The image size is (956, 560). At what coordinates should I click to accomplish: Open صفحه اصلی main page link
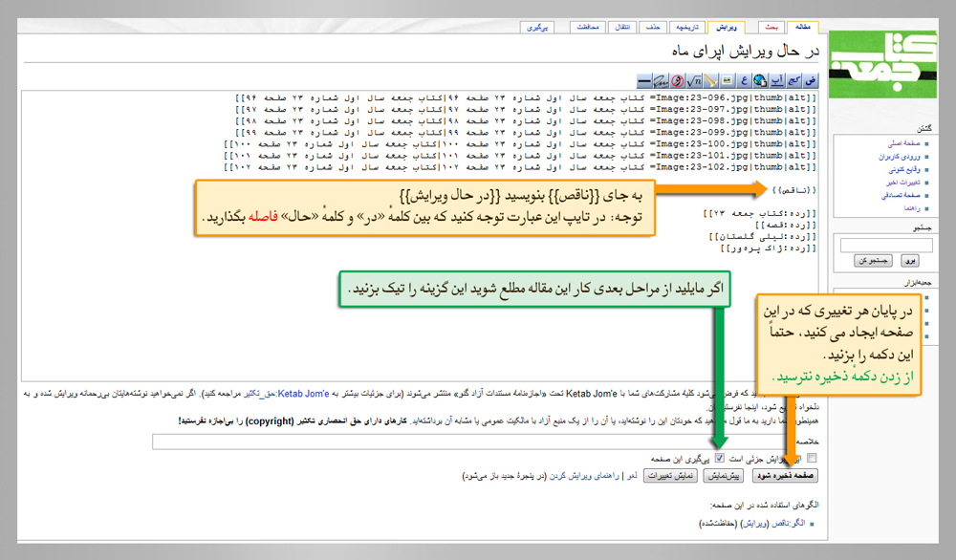903,143
